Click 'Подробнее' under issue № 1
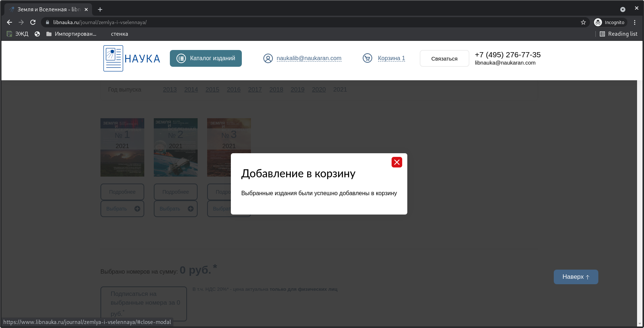The height and width of the screenshot is (328, 644). tap(122, 192)
